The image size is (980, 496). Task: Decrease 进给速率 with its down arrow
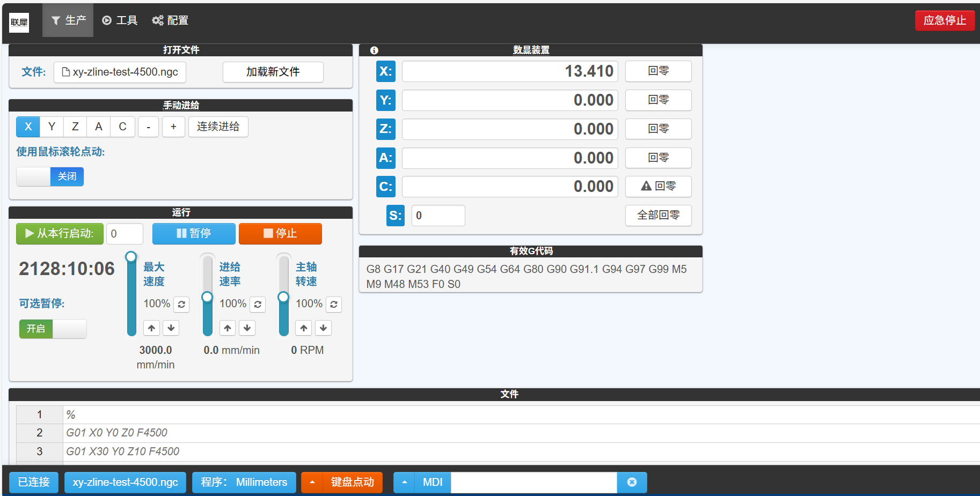coord(247,328)
